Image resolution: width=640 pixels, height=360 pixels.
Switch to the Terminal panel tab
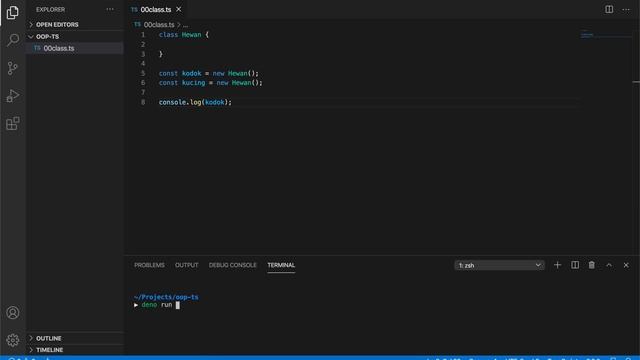(x=281, y=265)
